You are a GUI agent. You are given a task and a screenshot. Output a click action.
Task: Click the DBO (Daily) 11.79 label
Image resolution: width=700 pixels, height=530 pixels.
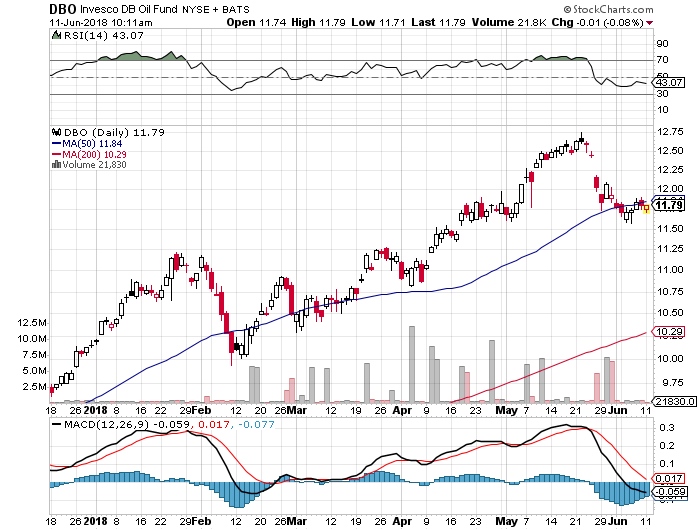coord(114,132)
